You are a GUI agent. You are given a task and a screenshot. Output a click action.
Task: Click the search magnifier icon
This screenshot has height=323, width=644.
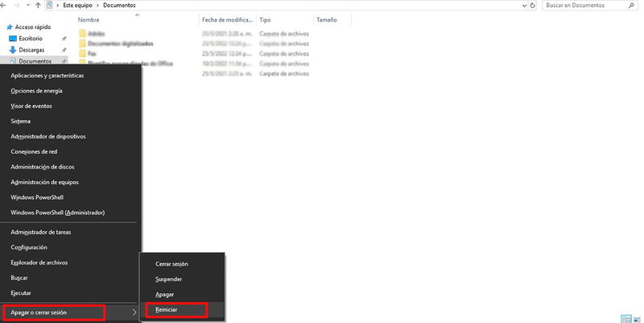[631, 6]
